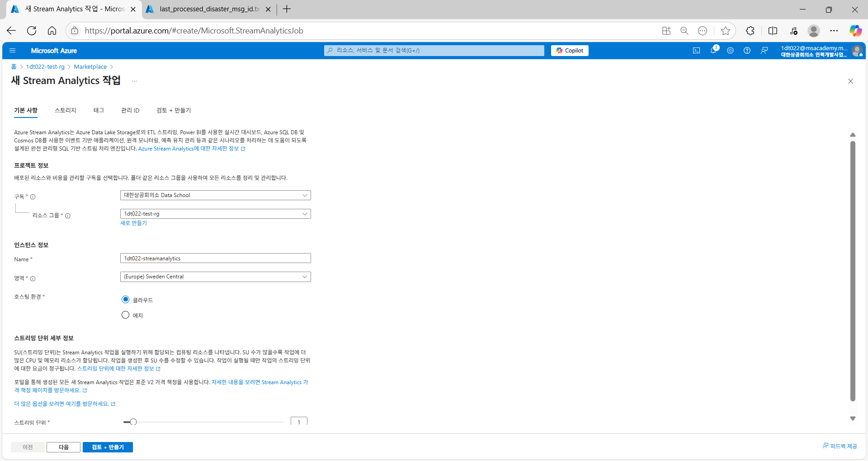Select the 에지 hosting option
This screenshot has width=868, height=461.
[125, 315]
